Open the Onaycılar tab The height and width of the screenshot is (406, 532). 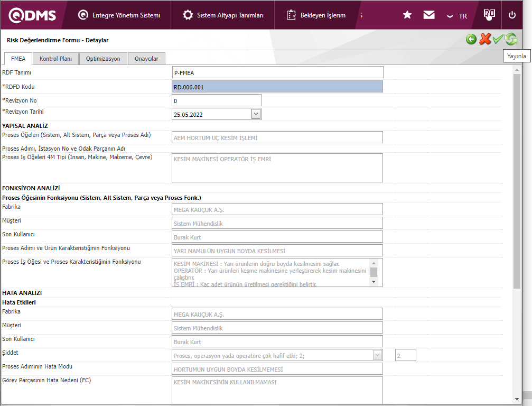tap(146, 59)
